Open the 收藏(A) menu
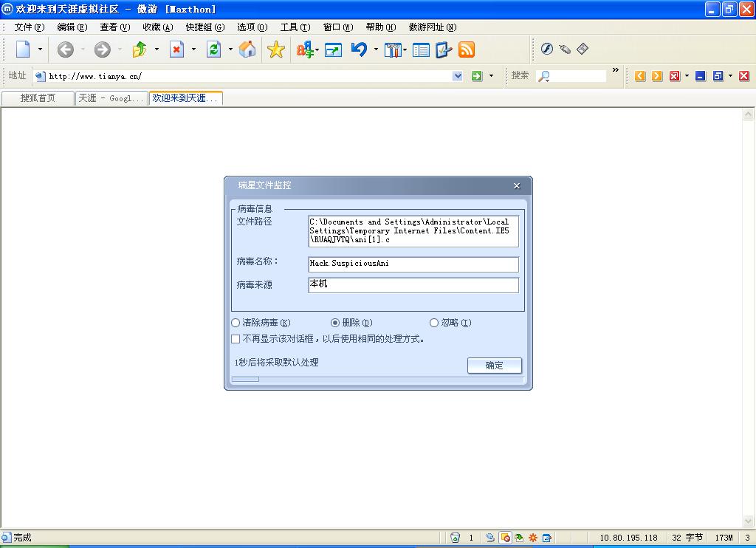756x548 pixels. click(158, 27)
